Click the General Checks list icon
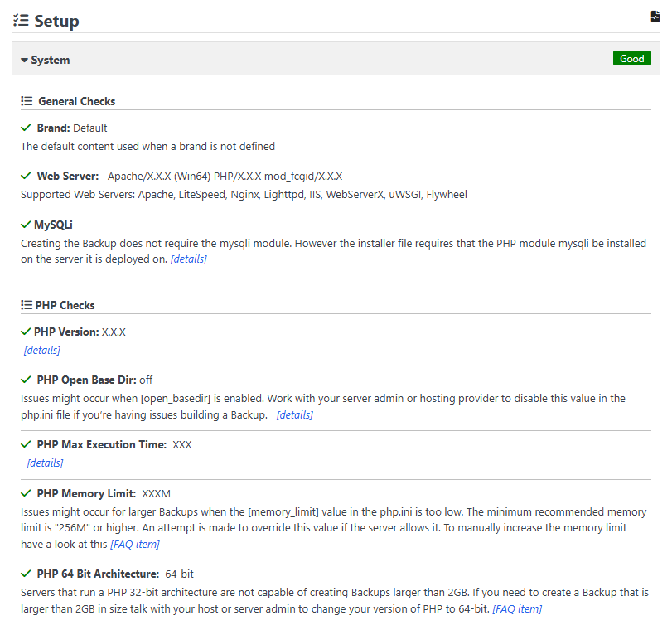The height and width of the screenshot is (625, 672). [x=27, y=101]
